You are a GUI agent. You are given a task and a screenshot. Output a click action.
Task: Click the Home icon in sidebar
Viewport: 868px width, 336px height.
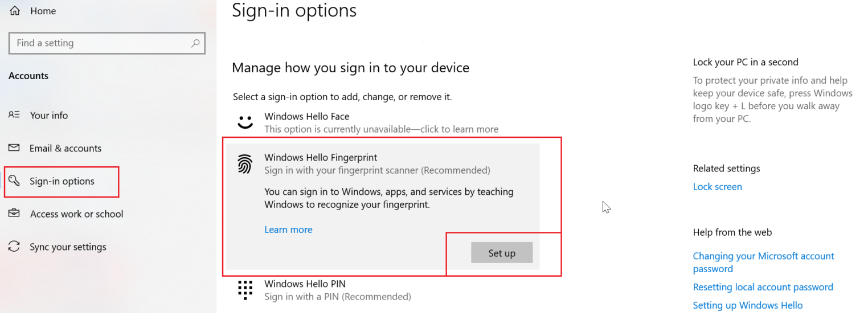14,10
